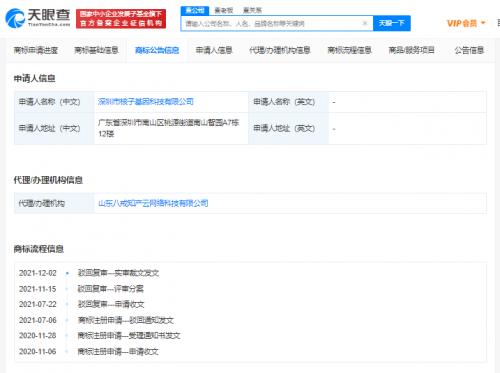500x373 pixels.
Task: Click the Tianyancha logo icon
Action: (x=15, y=18)
